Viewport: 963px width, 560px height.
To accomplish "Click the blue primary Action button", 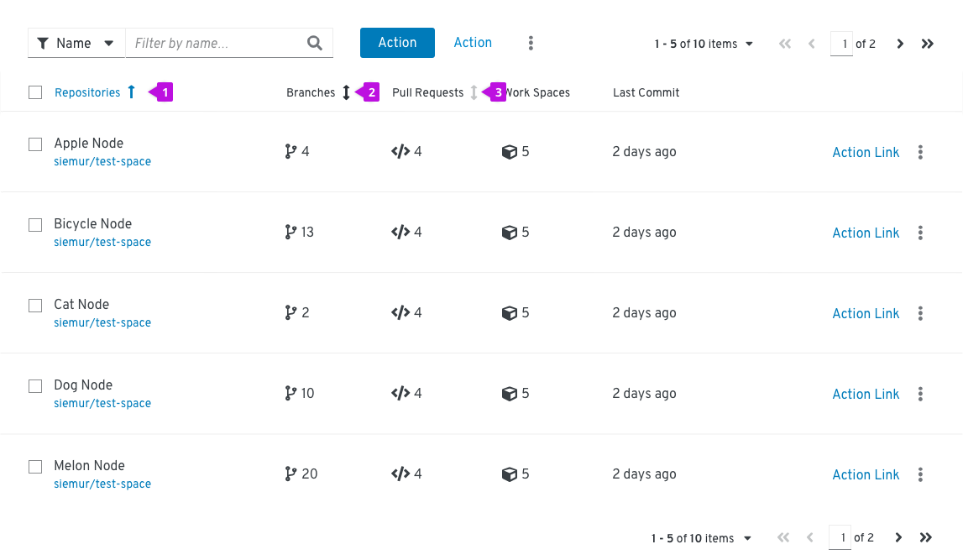I will [x=397, y=42].
